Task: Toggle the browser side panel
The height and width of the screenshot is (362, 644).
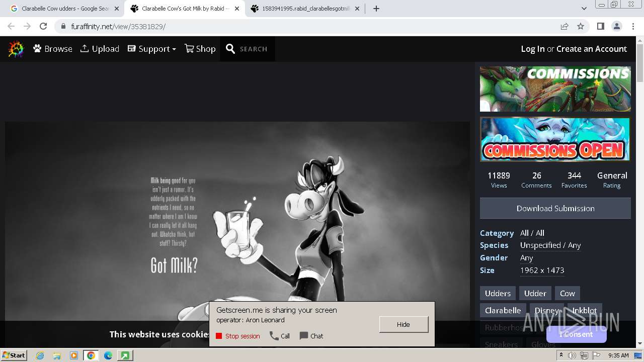Action: (600, 26)
